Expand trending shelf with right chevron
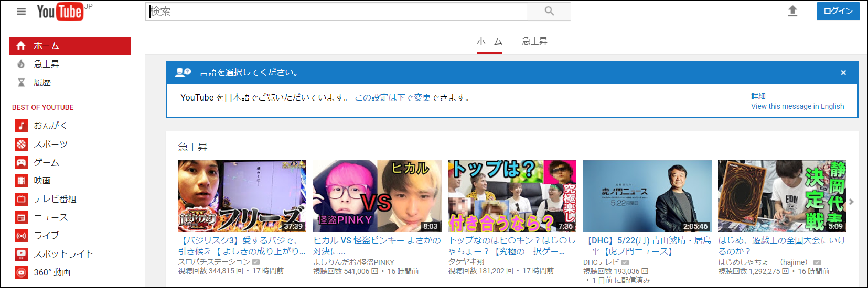The image size is (868, 288). pos(851,202)
